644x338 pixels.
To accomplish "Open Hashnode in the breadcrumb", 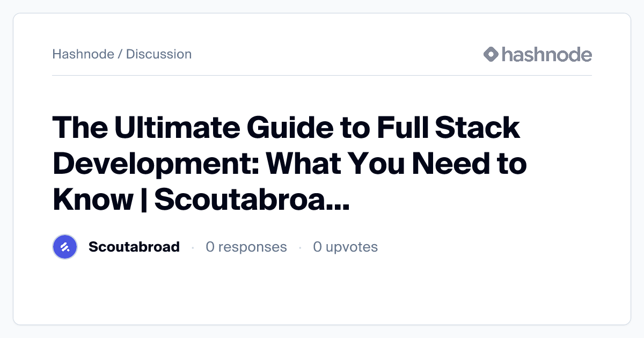I will (83, 54).
